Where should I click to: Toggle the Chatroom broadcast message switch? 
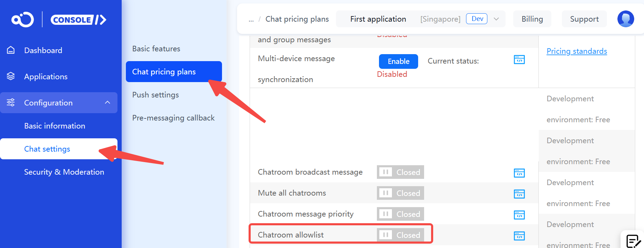pos(400,172)
